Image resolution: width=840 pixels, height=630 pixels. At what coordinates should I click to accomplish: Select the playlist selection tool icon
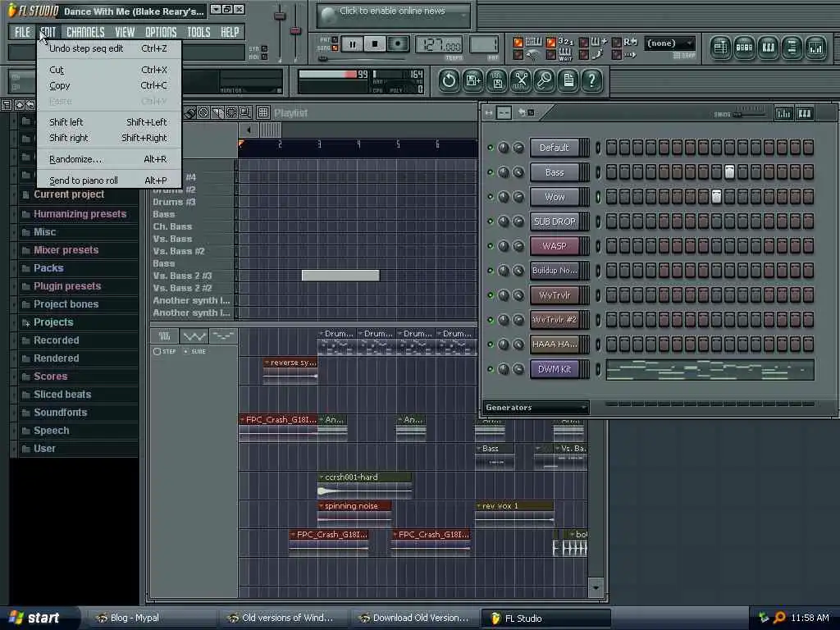[231, 112]
